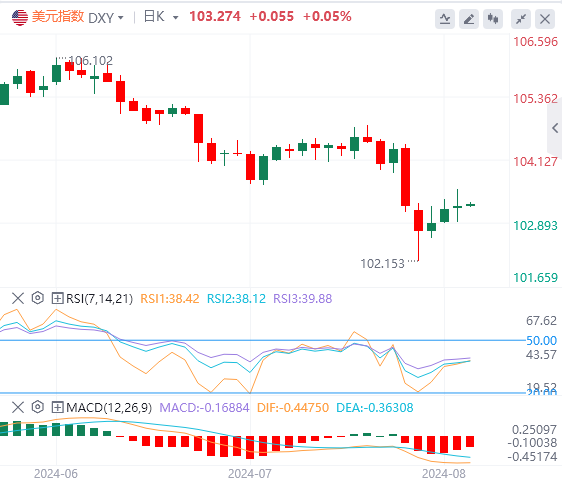
Task: Click the +0.05% percent change
Action: [x=327, y=16]
